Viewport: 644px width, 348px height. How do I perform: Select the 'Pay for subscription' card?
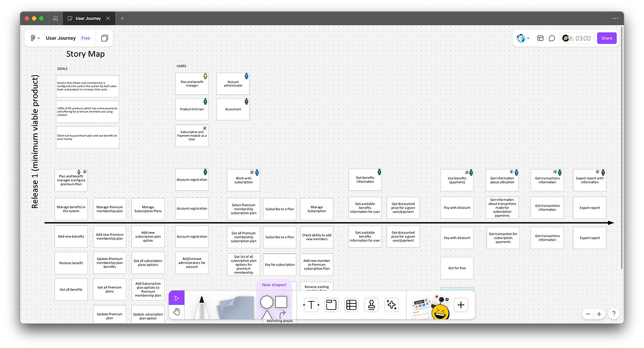click(x=280, y=264)
